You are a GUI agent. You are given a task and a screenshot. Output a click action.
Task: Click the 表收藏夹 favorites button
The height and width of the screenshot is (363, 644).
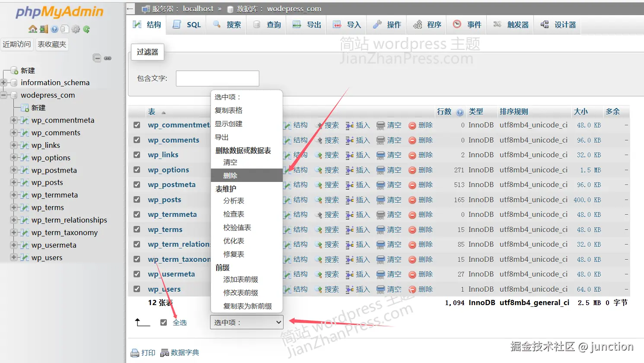pyautogui.click(x=52, y=44)
